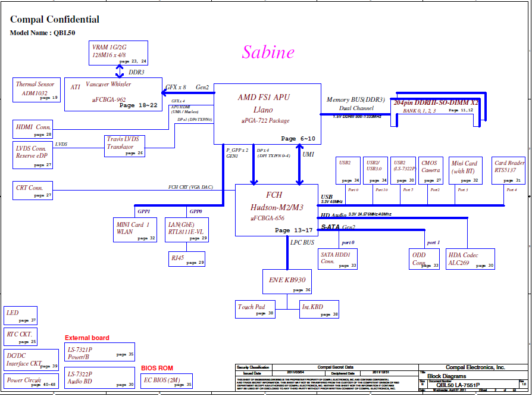Select the 'QBL50 LA-7551P' document number
This screenshot has width=532, height=396.
[458, 385]
